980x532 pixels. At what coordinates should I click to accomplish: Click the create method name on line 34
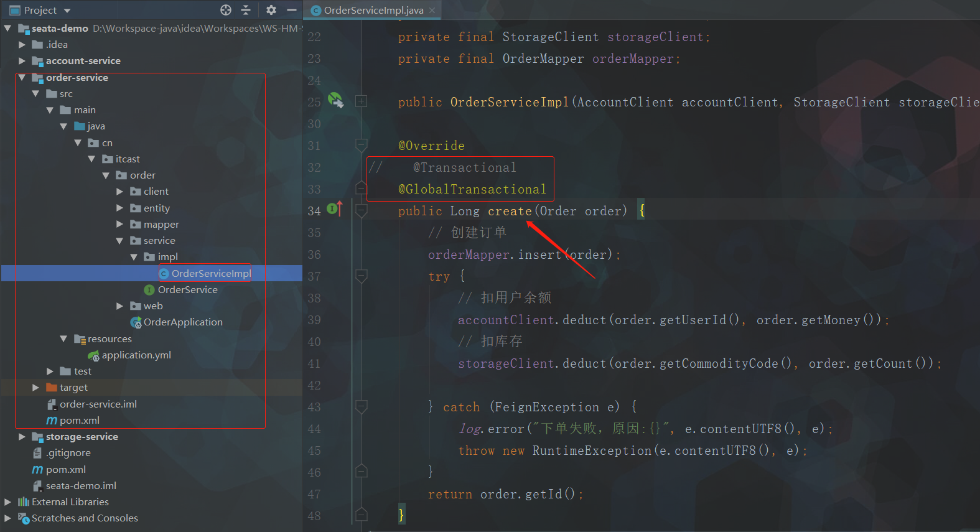tap(510, 211)
